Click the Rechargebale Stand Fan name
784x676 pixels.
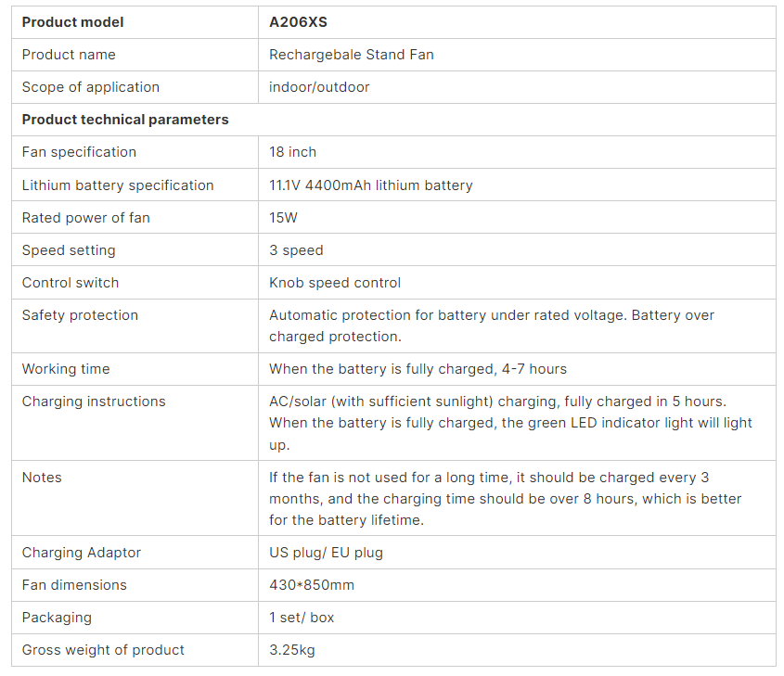(x=351, y=55)
